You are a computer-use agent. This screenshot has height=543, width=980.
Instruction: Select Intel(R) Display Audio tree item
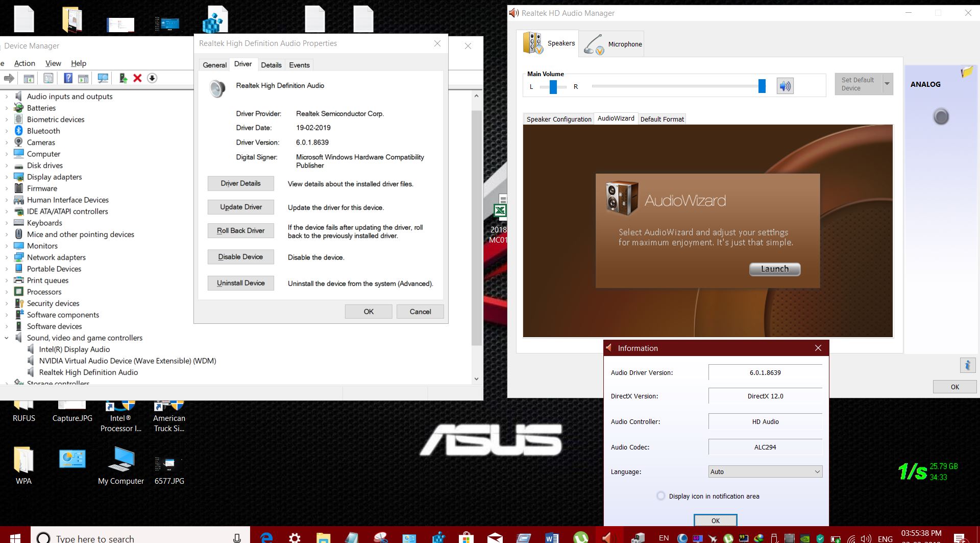pos(75,349)
